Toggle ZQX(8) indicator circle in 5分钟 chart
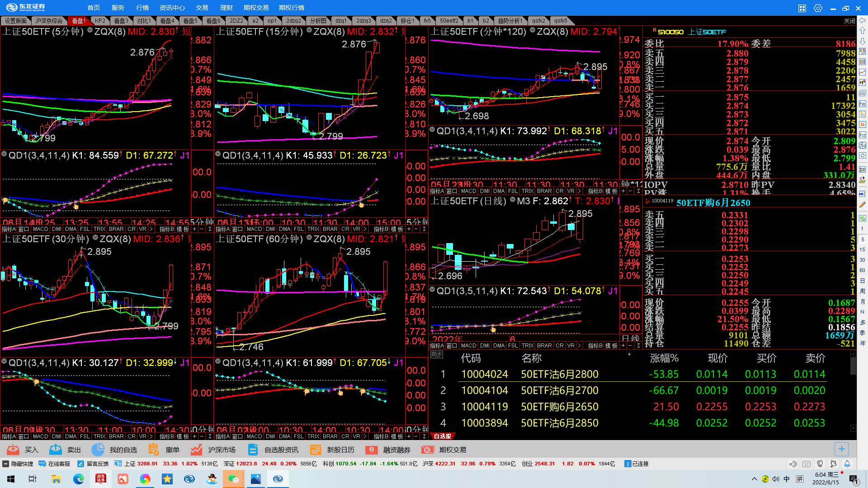 pyautogui.click(x=90, y=31)
